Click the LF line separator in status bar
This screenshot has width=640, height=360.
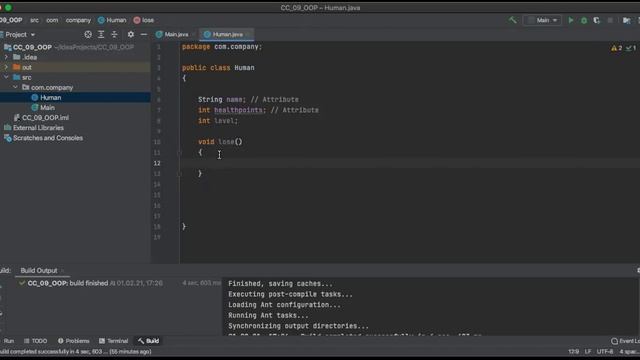pos(588,351)
